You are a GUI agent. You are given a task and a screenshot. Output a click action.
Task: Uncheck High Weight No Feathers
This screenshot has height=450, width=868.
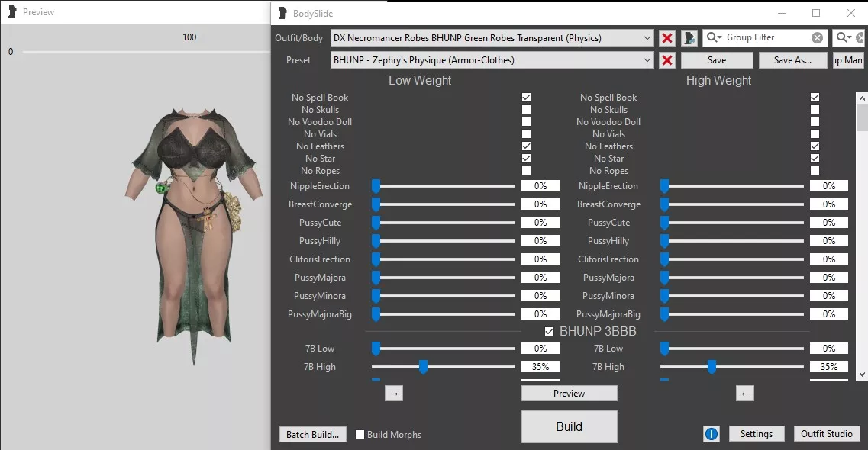coord(815,146)
